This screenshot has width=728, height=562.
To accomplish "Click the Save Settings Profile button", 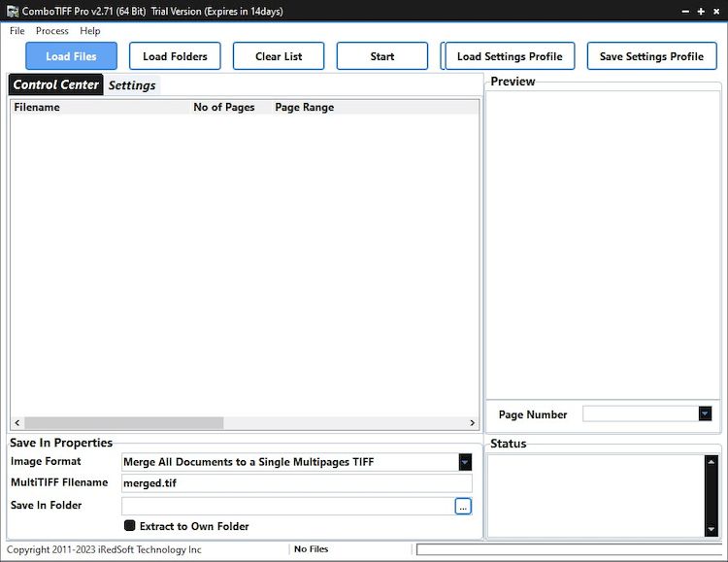I will tap(651, 56).
